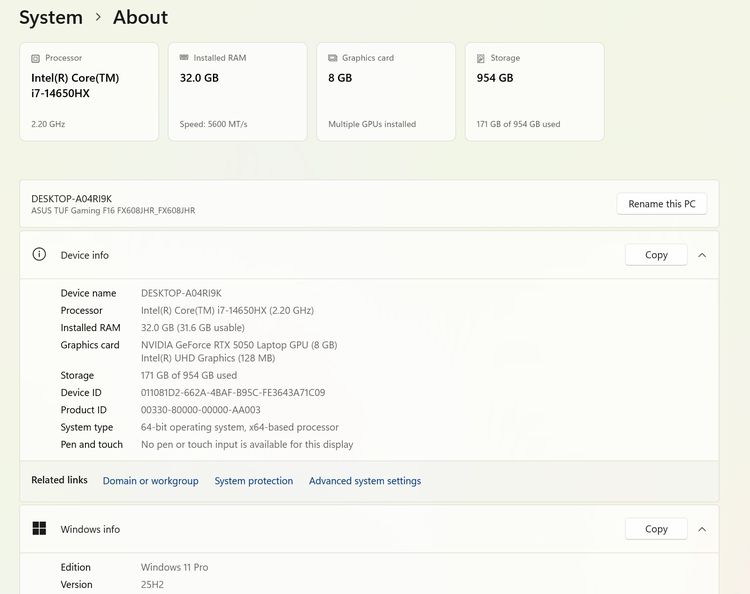Click Rename this PC button
Screen dimensions: 750x594
662,204
